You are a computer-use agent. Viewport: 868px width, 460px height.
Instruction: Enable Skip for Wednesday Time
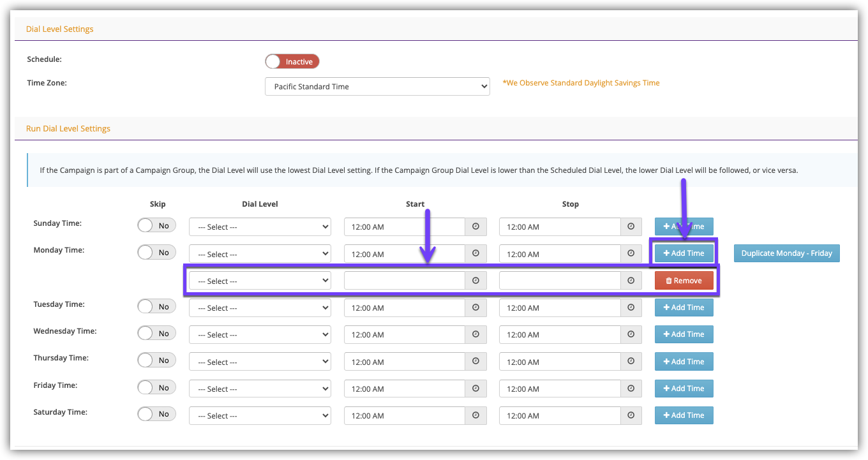156,333
